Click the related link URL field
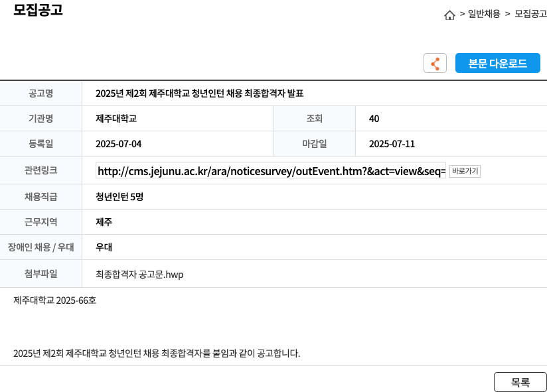This screenshot has width=547, height=392. coord(271,170)
